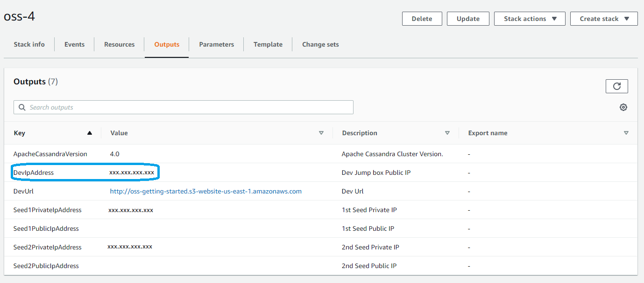Select the Seed2PublicIpAddress key

coord(46,266)
